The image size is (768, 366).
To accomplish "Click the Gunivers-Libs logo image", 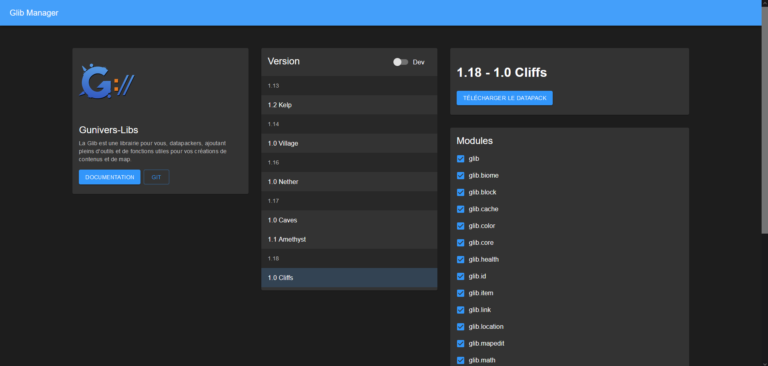I will pyautogui.click(x=107, y=81).
